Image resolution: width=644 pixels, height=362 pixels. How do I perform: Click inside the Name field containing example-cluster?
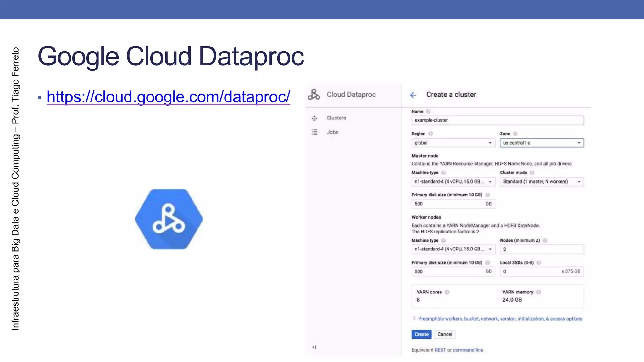click(x=497, y=120)
